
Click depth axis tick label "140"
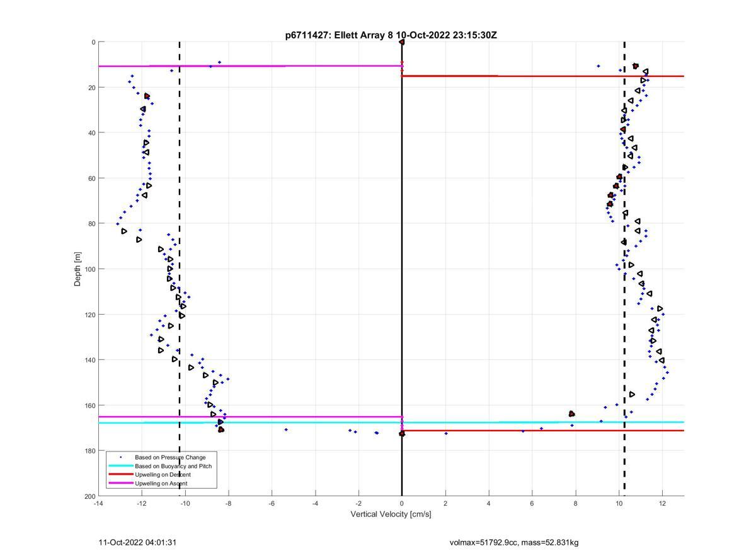point(90,360)
